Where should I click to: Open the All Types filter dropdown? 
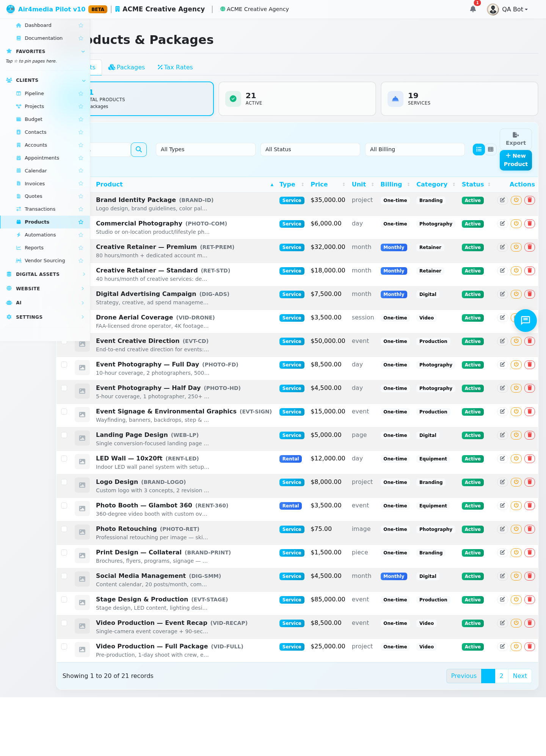(x=206, y=149)
